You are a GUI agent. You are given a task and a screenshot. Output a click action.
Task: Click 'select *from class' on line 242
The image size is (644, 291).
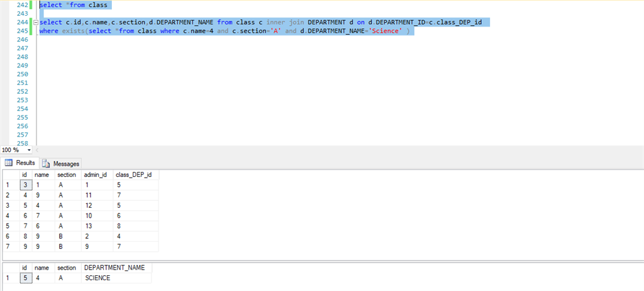(73, 5)
